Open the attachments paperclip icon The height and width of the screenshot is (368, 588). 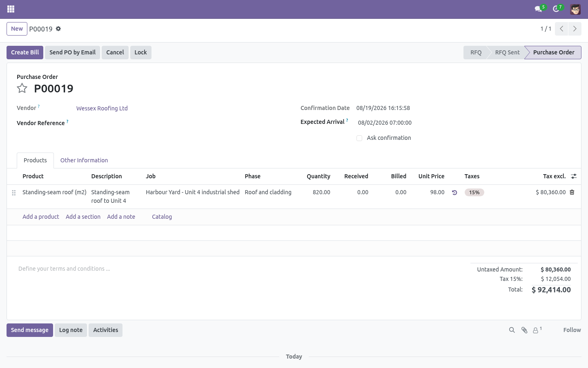(x=524, y=330)
